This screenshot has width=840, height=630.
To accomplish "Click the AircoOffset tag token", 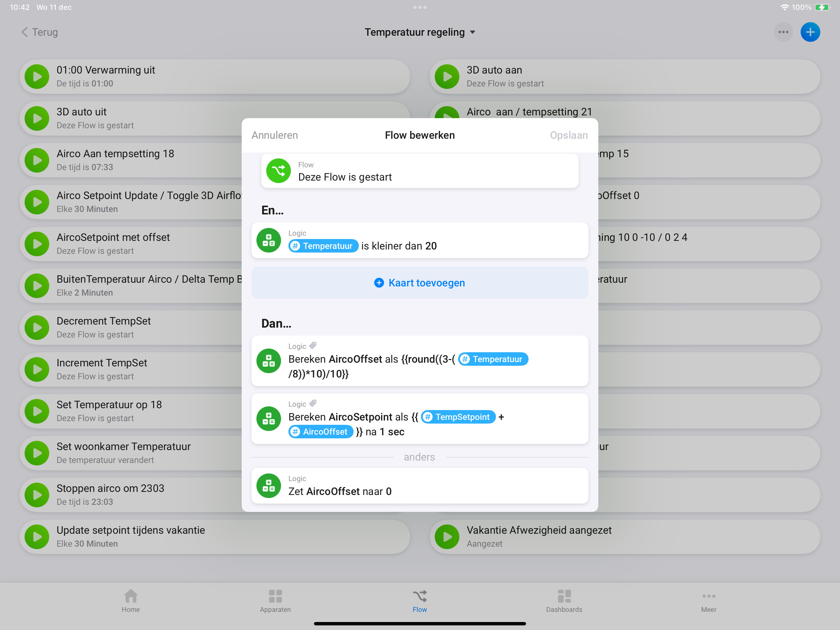I will (321, 432).
